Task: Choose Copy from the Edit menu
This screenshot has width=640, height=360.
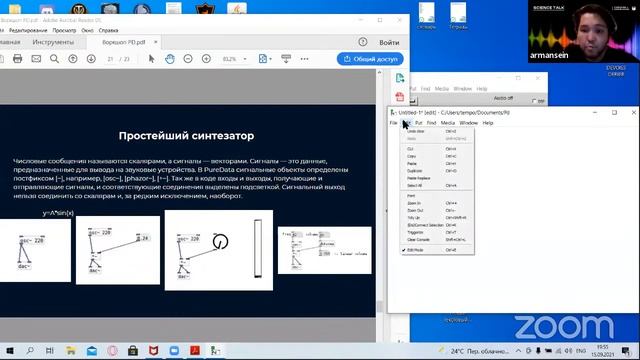Action: pos(437,156)
